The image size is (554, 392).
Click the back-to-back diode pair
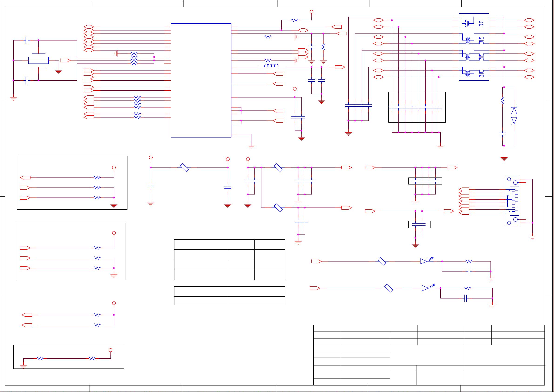click(514, 116)
